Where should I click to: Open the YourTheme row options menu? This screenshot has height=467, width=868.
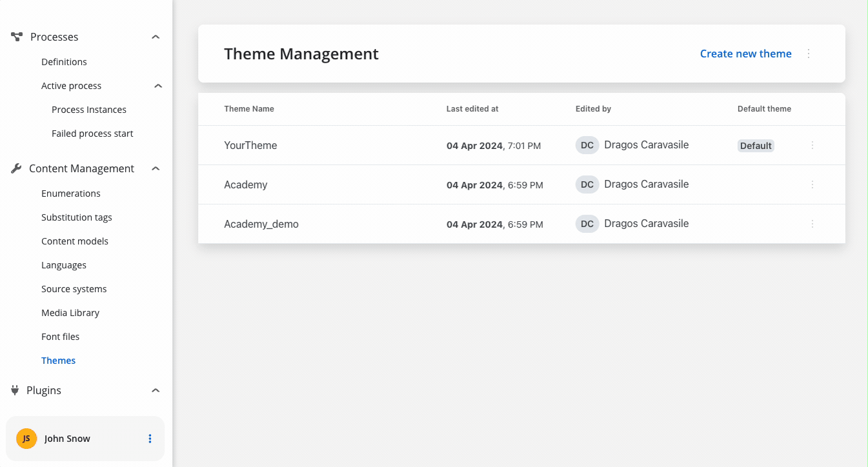coord(812,145)
